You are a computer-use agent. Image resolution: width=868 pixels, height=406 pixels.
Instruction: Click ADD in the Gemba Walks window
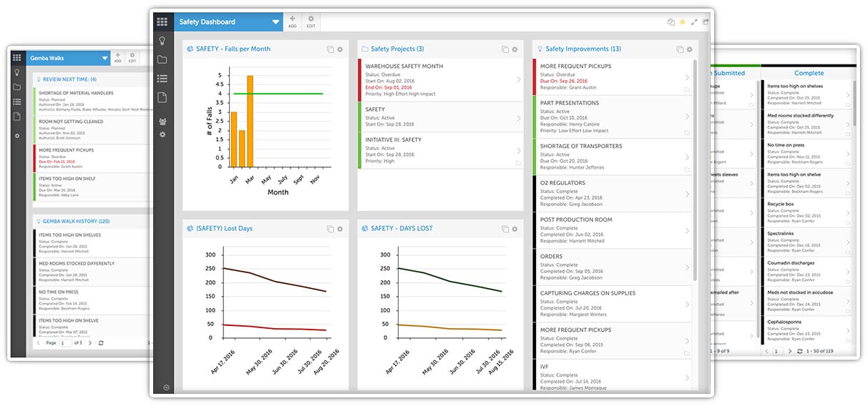click(117, 58)
